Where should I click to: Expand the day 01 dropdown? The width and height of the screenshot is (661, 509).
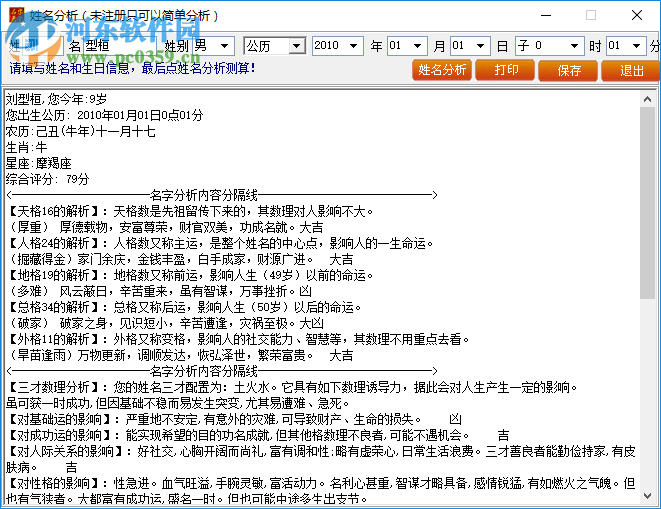tap(480, 46)
